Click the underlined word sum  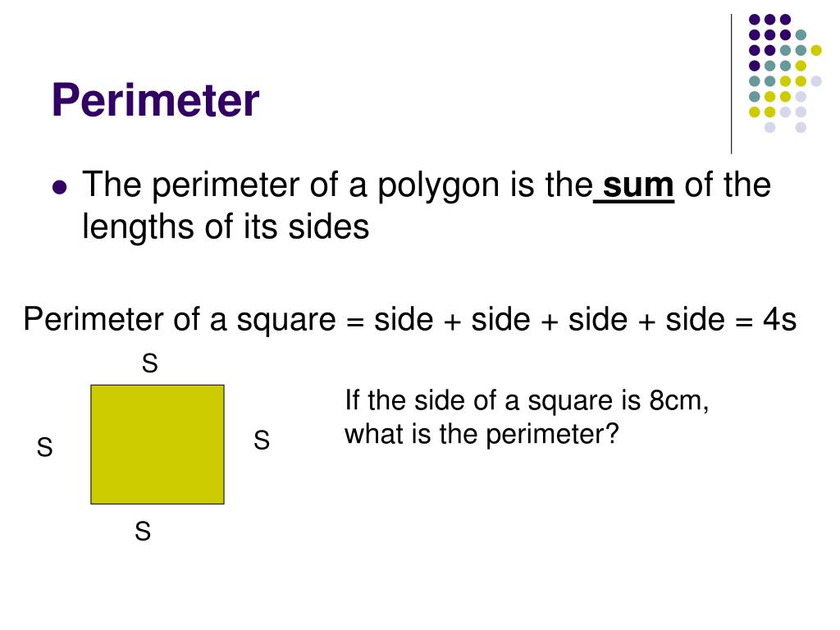tap(637, 186)
